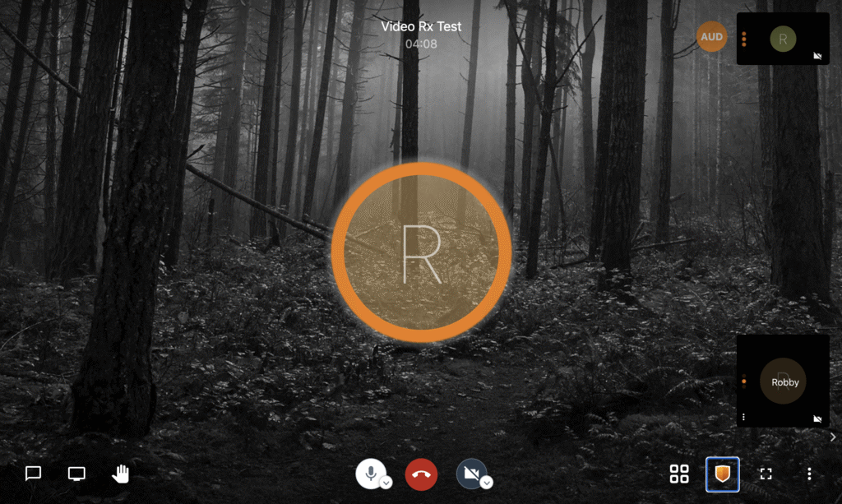Enter full screen mode
This screenshot has height=504, width=842.
click(x=766, y=474)
